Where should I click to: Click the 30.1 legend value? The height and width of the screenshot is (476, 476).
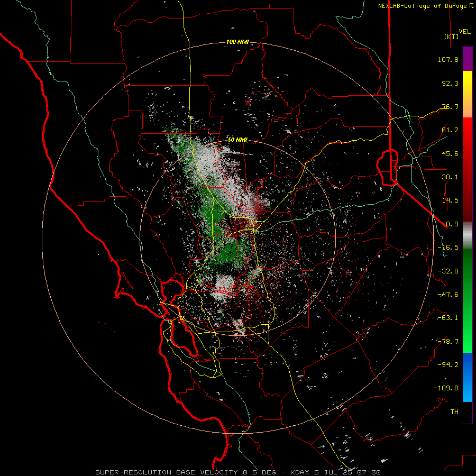coord(450,177)
